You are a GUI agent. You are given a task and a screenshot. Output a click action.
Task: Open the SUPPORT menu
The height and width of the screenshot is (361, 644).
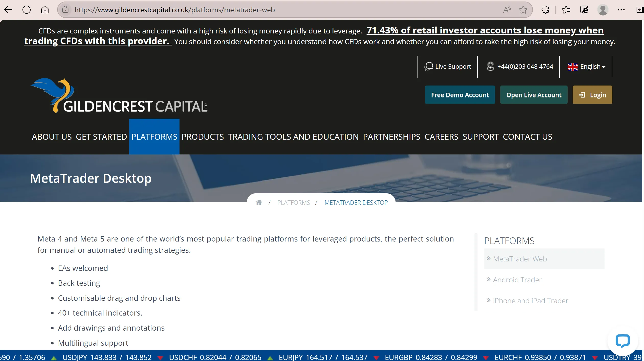coord(481,137)
